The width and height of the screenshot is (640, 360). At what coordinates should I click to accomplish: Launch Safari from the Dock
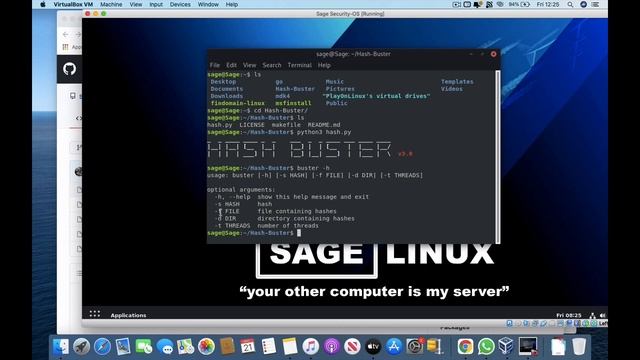tap(102, 347)
